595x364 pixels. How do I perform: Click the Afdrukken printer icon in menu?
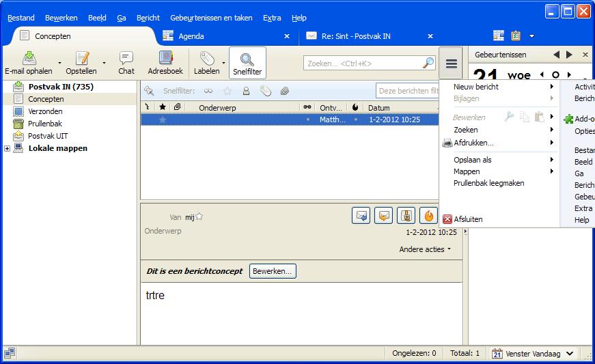pos(447,143)
